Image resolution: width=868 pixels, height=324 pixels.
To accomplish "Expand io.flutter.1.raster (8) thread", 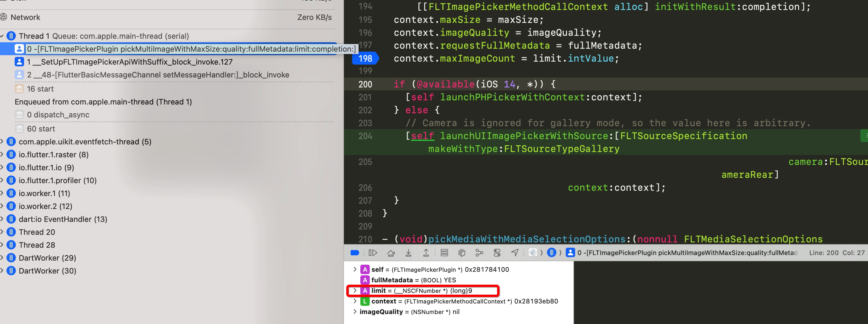I will pos(2,154).
